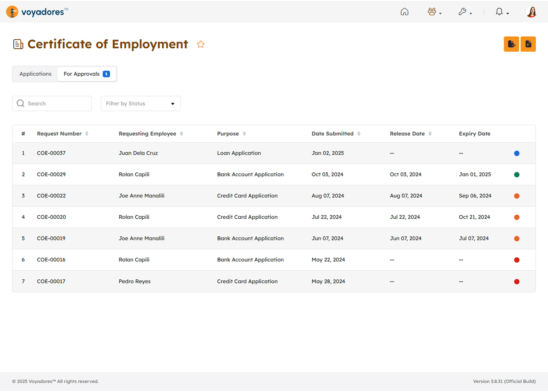Open the Filter by Status dropdown
The height and width of the screenshot is (392, 548).
point(140,103)
